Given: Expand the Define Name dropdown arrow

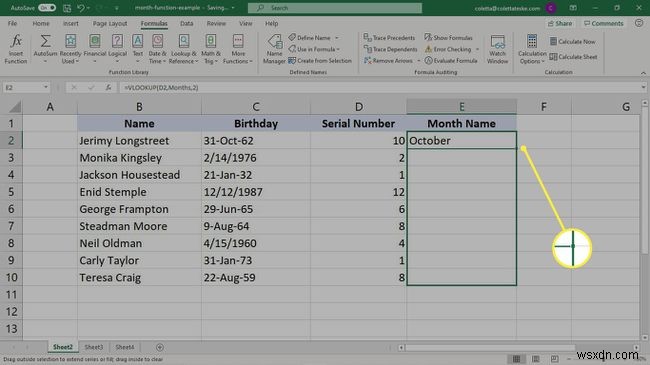Looking at the screenshot, I should (x=337, y=38).
